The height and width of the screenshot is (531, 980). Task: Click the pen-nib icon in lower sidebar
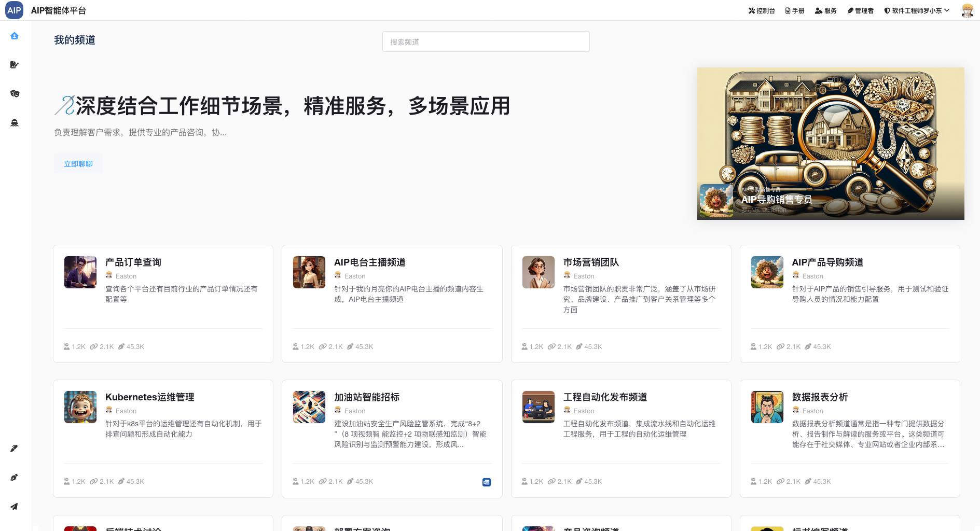tap(15, 478)
